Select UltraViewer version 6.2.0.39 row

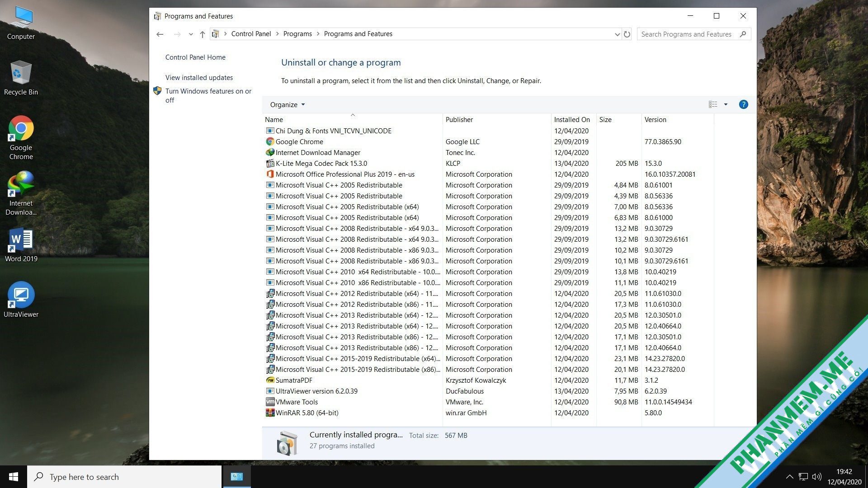(488, 391)
